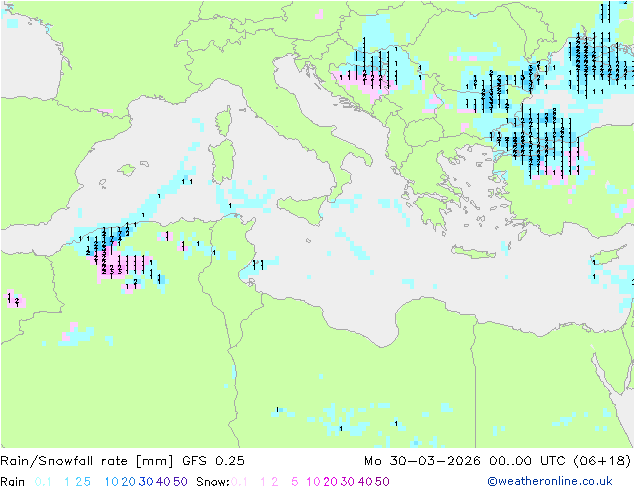Pick the snow legend value 30
This screenshot has height=490, width=634.
click(348, 482)
